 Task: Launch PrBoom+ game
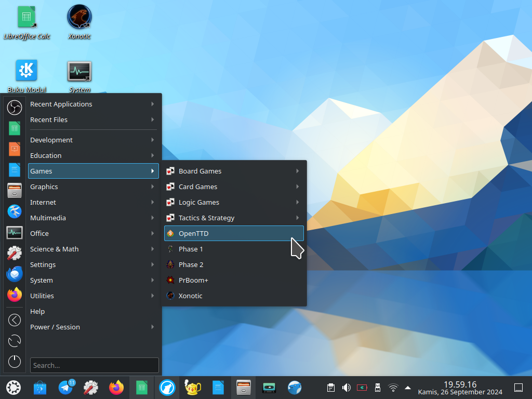pos(234,280)
